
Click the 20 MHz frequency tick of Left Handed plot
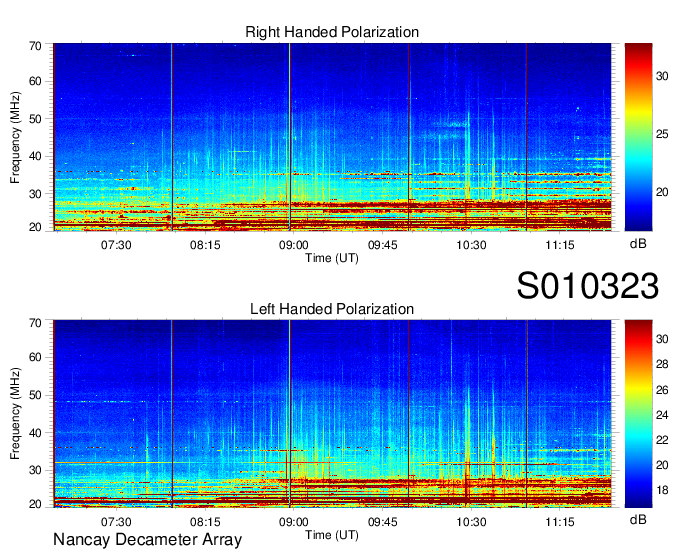coord(35,504)
